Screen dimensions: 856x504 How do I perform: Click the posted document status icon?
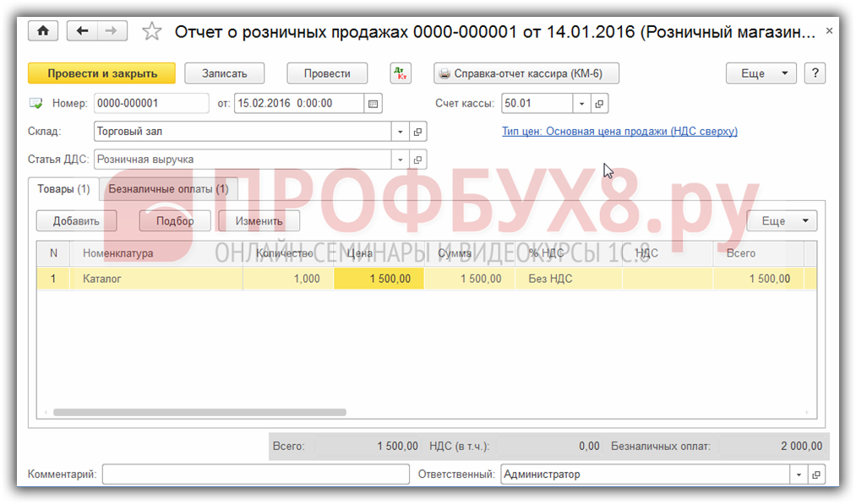[36, 104]
